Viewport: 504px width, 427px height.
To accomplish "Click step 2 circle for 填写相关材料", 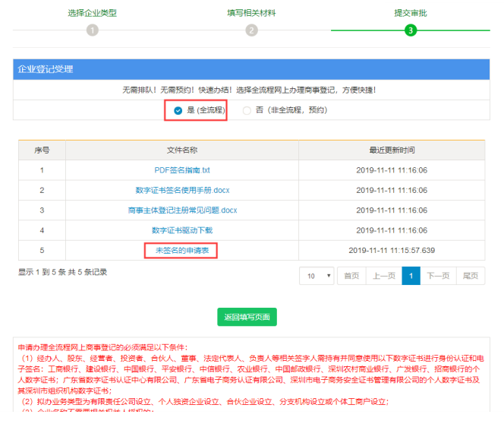I will [x=251, y=30].
